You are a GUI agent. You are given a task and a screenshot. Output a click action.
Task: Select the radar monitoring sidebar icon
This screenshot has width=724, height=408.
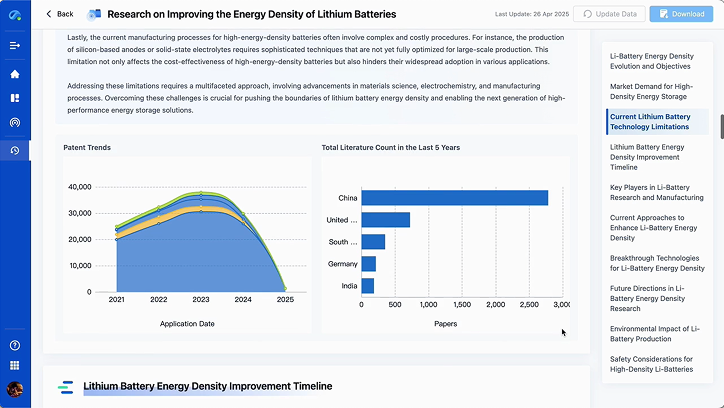point(15,123)
